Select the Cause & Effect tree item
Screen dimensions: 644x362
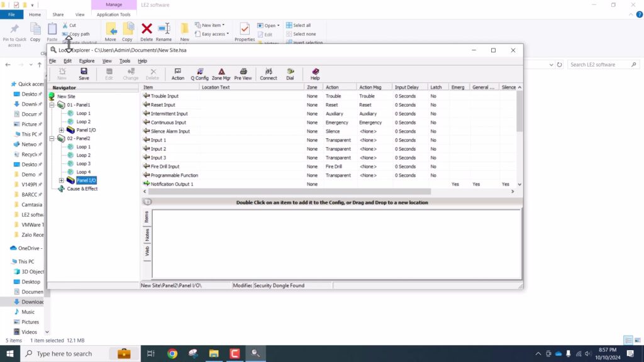tap(82, 189)
